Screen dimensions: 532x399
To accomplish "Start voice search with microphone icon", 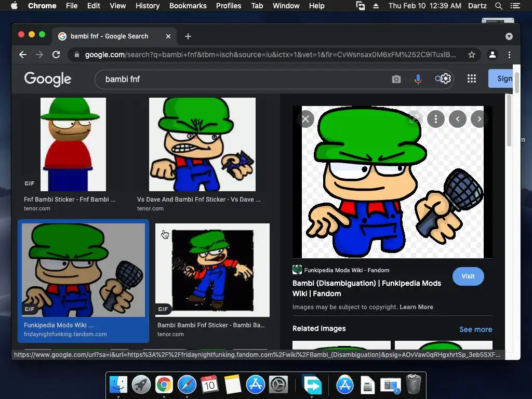I will pyautogui.click(x=418, y=79).
